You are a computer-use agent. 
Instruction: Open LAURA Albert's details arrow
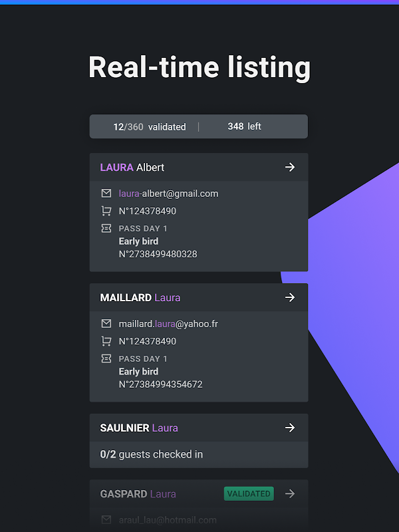[290, 168]
